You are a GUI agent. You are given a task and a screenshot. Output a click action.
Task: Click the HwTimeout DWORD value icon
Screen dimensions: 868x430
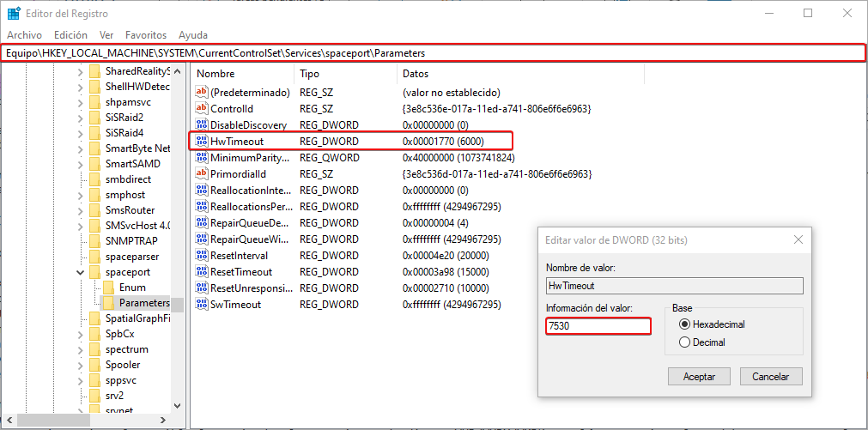tap(202, 141)
